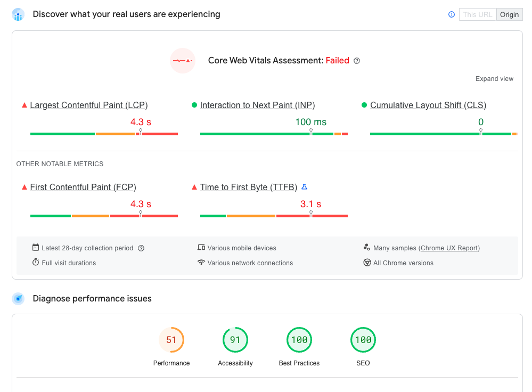Click the Core Web Vitals heartbeat icon
This screenshot has width=532, height=392.
tap(183, 61)
